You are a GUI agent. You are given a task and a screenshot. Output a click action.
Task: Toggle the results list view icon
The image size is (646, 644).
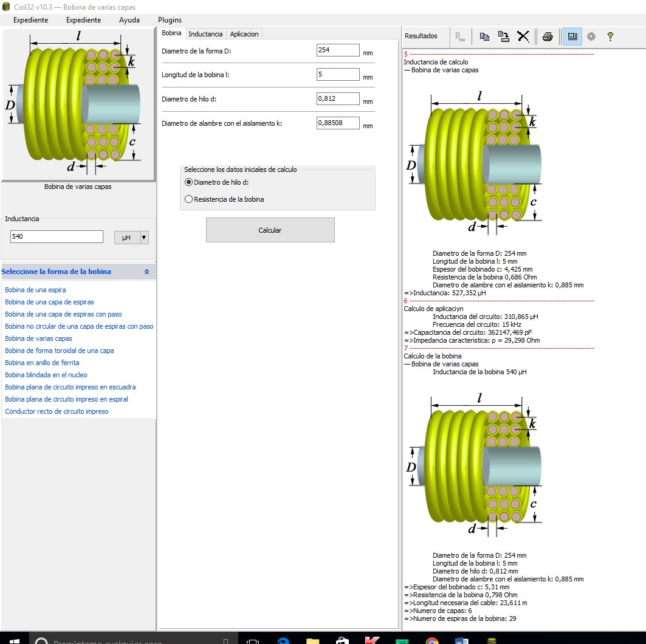pos(572,36)
